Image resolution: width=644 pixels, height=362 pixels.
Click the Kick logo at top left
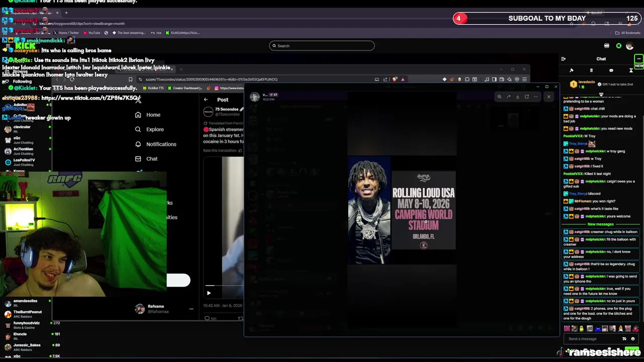click(25, 46)
